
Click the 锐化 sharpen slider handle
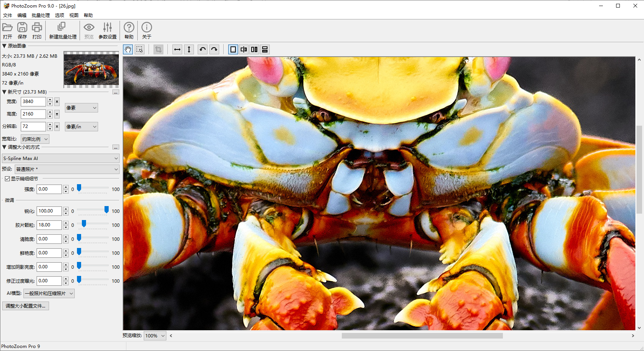pyautogui.click(x=106, y=210)
